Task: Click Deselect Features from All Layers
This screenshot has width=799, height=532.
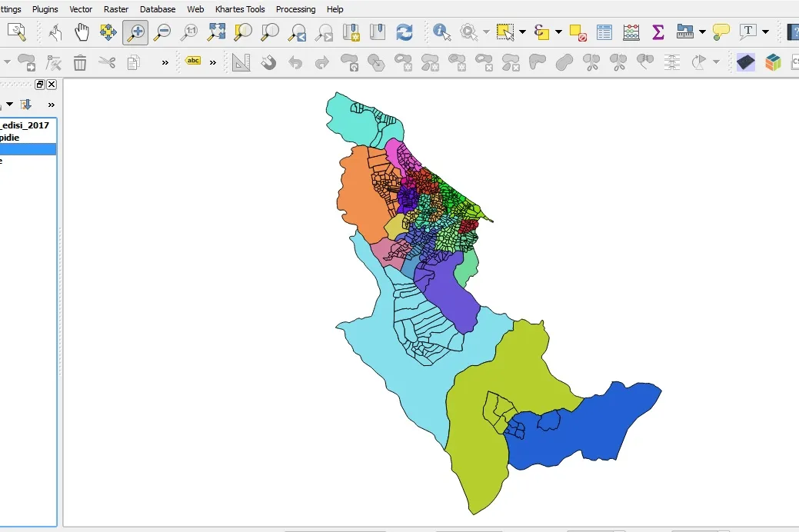Action: pyautogui.click(x=578, y=32)
